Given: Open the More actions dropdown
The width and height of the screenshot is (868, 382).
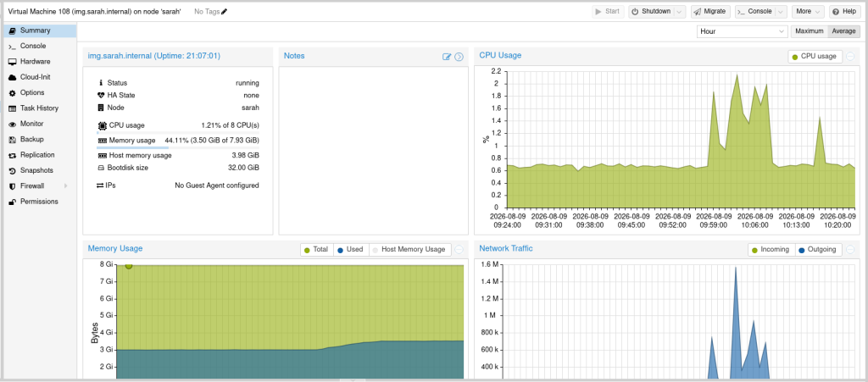Looking at the screenshot, I should [x=808, y=12].
